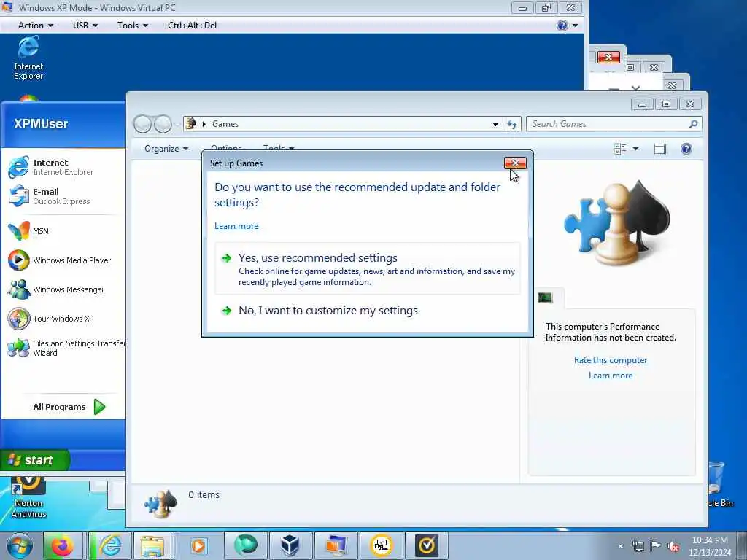Screen dimensions: 747x560
Task: Open the Learn more link in Set up Games
Action: click(x=236, y=226)
